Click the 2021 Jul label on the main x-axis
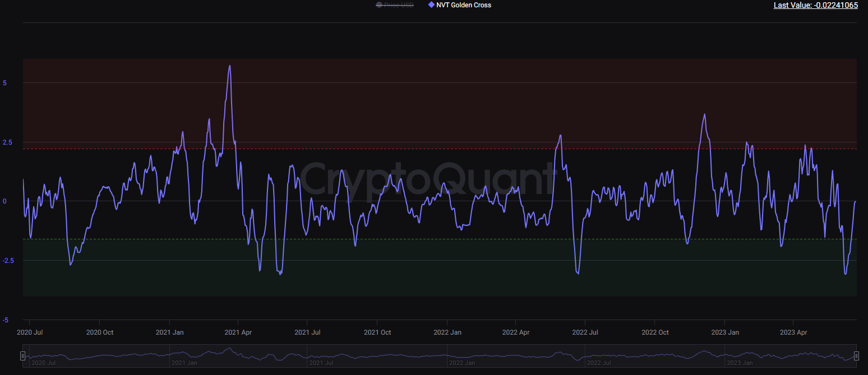 (308, 332)
